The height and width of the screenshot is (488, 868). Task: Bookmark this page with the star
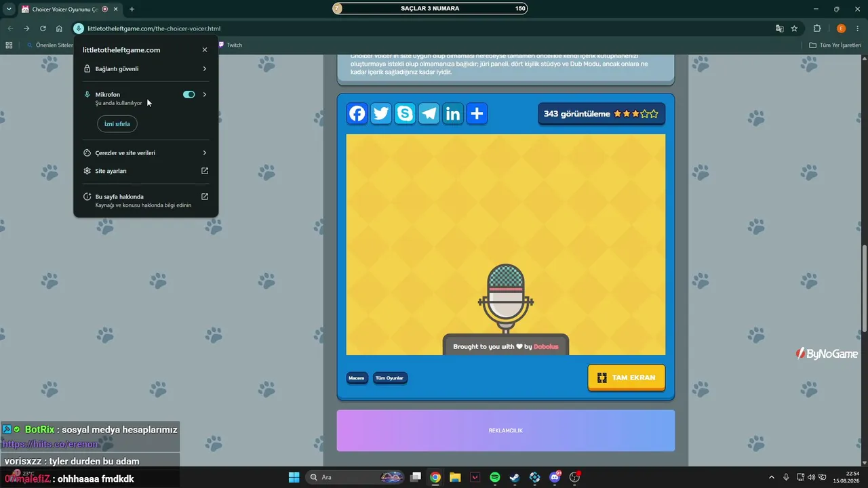coord(794,28)
